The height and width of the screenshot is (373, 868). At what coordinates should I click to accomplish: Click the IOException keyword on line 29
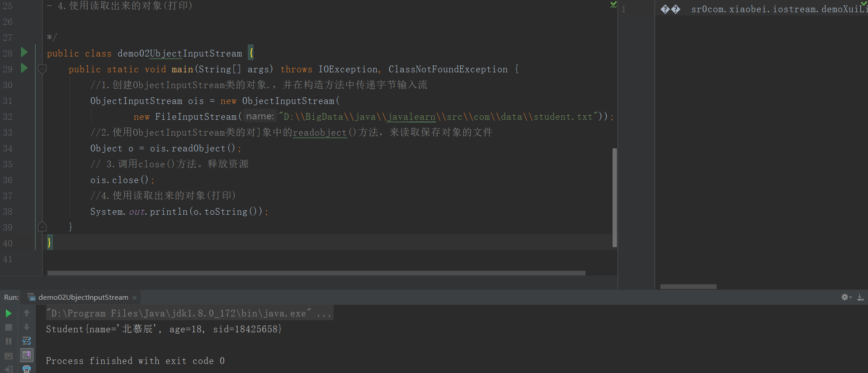(348, 69)
